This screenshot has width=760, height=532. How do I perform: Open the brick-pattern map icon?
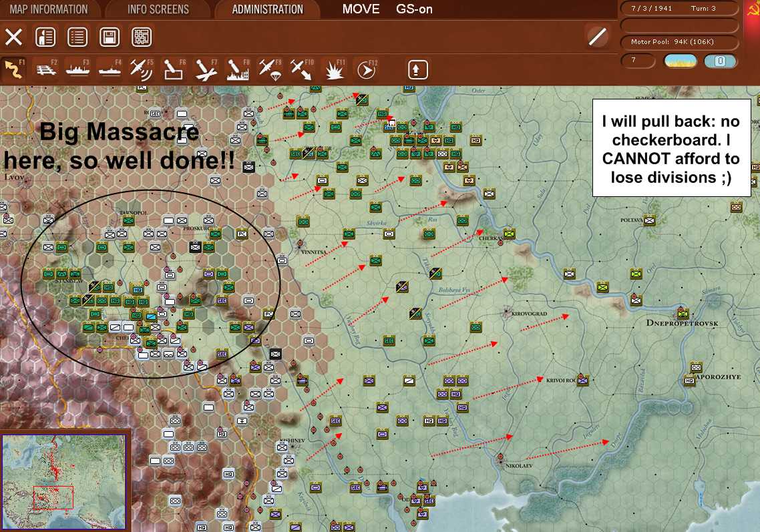tap(142, 37)
